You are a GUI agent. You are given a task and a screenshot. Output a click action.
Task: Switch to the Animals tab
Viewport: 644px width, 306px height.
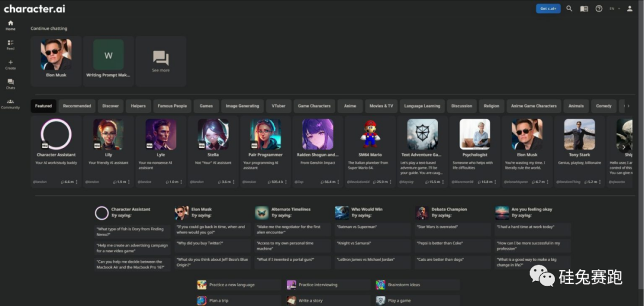576,106
